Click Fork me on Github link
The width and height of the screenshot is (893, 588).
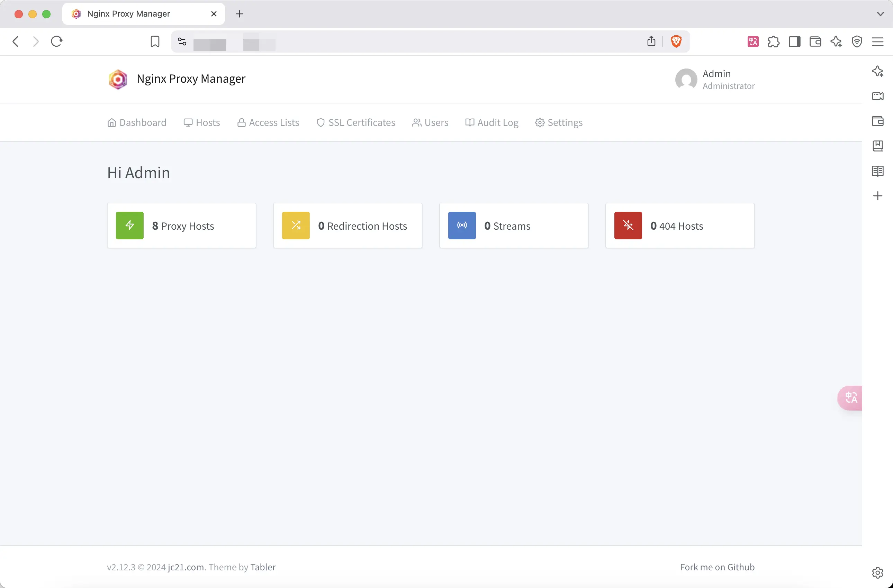pos(718,567)
